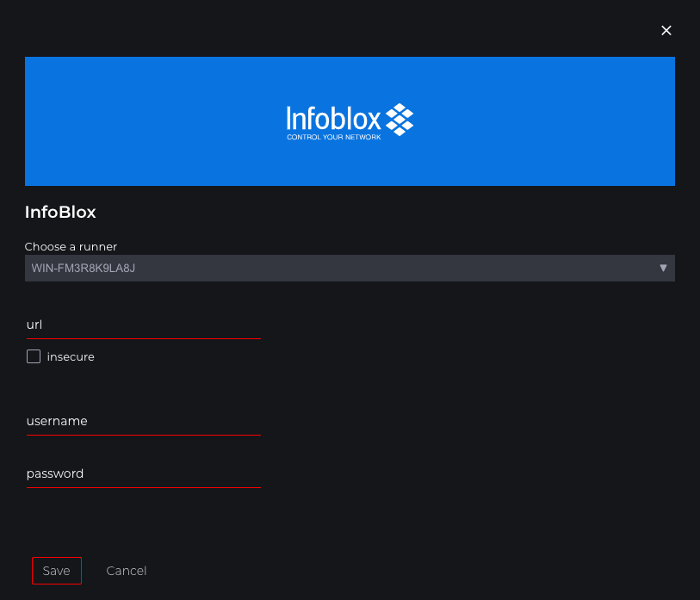Click the CONTROL YOUR NETWORK tagline
The image size is (700, 600).
pos(335,136)
